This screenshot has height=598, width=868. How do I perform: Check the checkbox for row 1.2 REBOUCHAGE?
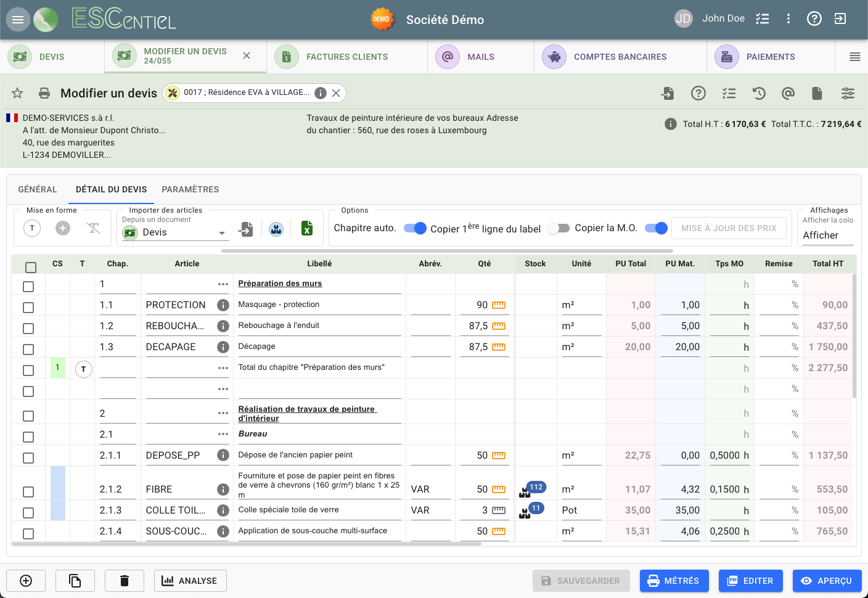[28, 329]
